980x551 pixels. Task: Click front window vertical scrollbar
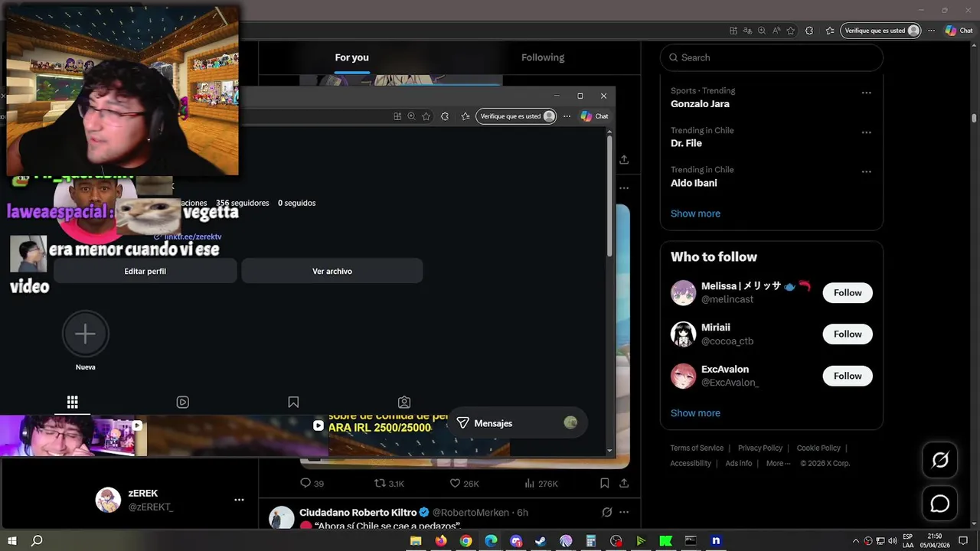click(x=609, y=197)
